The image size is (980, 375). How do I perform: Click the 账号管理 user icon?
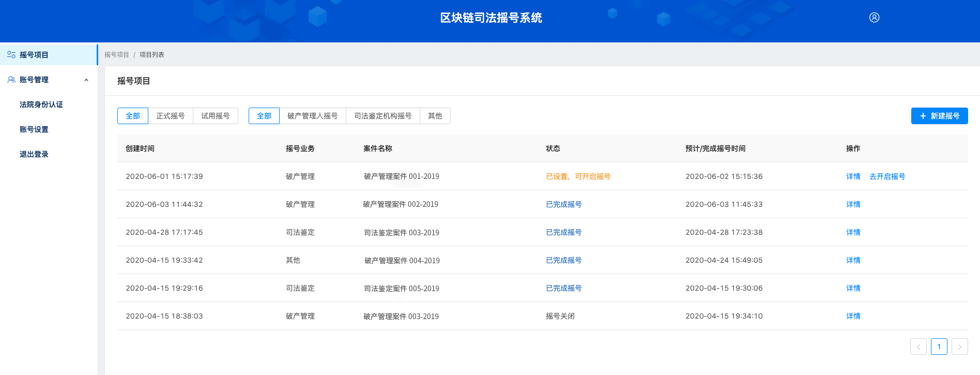pyautogui.click(x=11, y=80)
